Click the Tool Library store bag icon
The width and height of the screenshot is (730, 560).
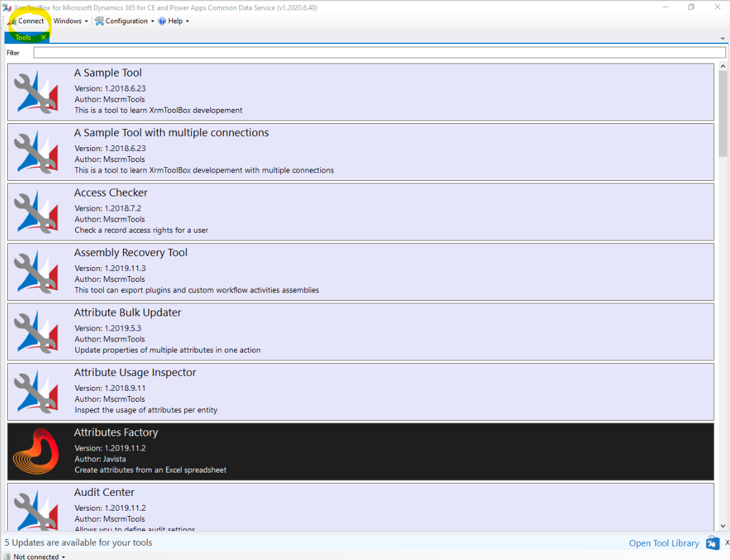(x=712, y=543)
